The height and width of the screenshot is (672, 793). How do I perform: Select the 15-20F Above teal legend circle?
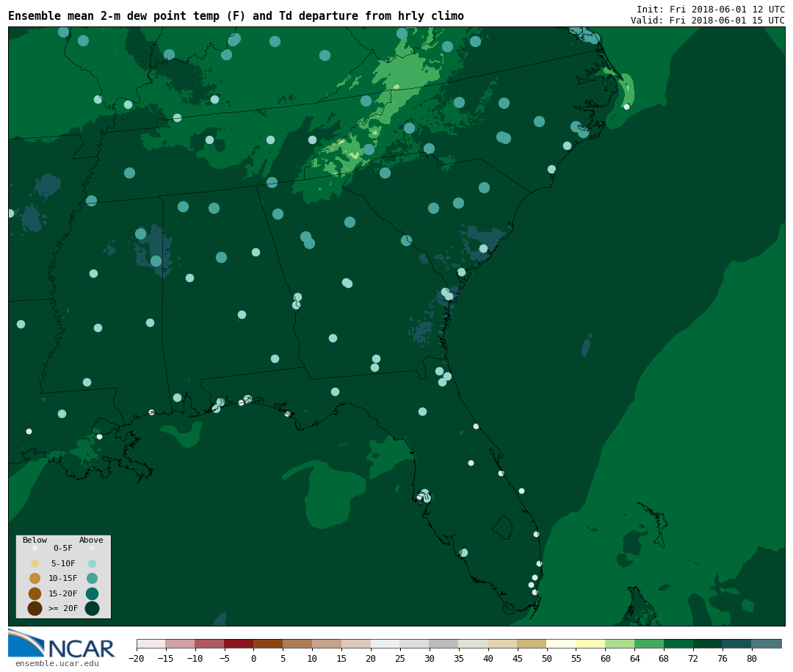click(92, 593)
